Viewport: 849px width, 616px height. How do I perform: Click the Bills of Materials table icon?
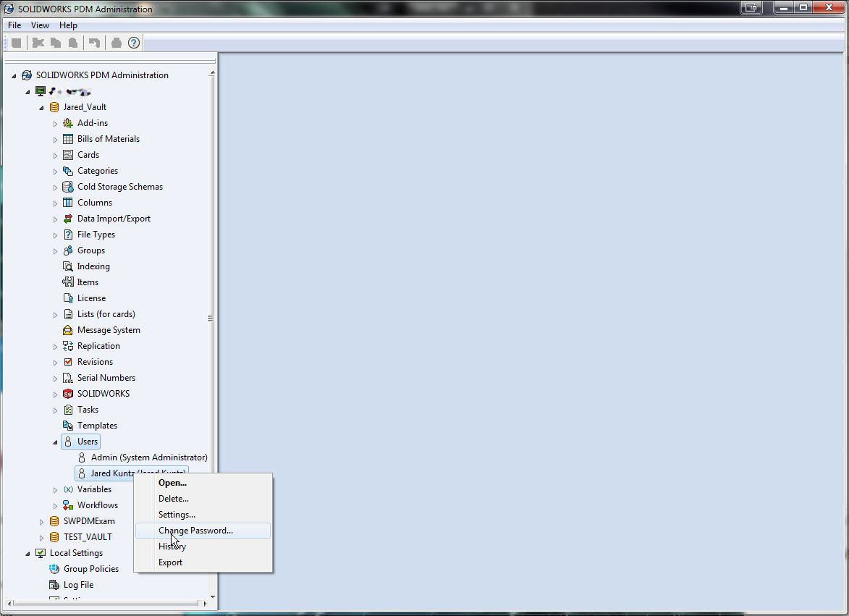[x=68, y=139]
